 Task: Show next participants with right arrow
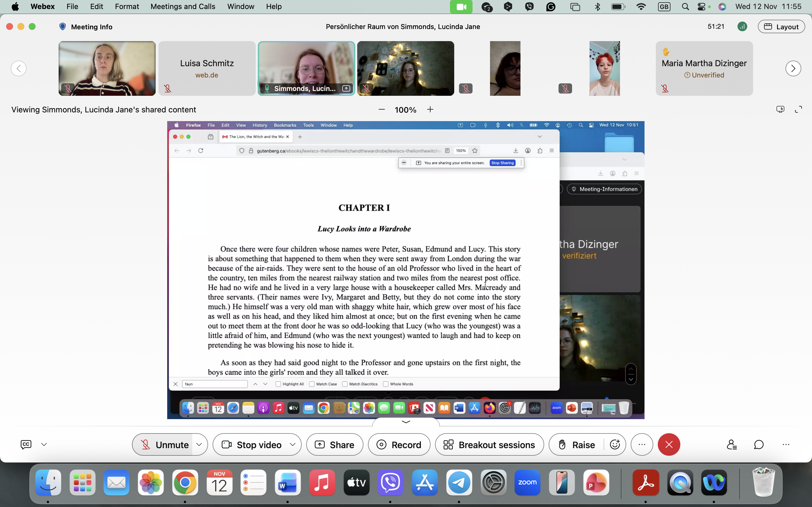point(793,68)
